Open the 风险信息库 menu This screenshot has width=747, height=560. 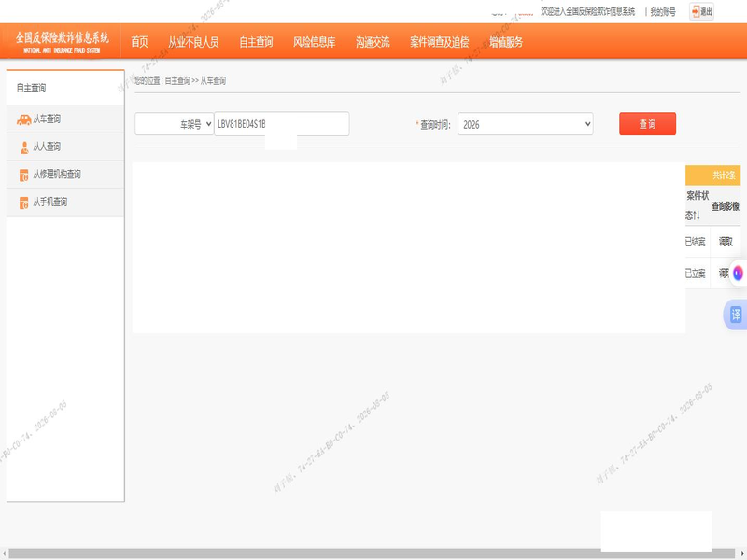click(314, 42)
